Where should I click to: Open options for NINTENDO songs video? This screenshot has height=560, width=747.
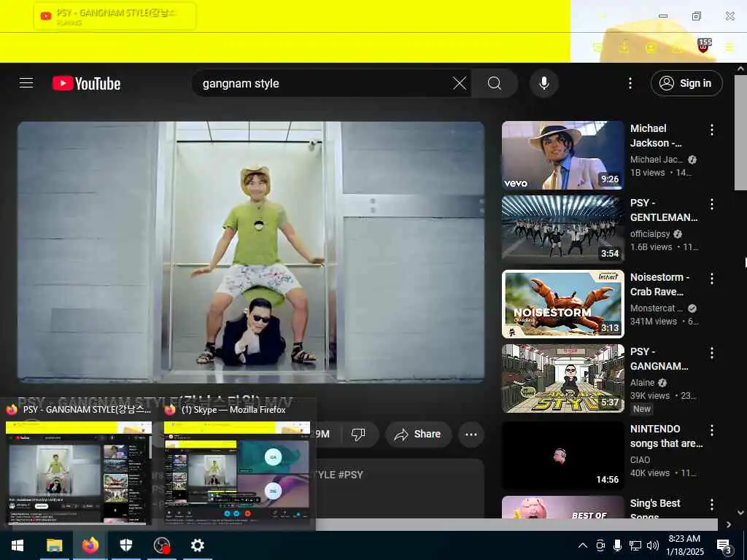712,430
